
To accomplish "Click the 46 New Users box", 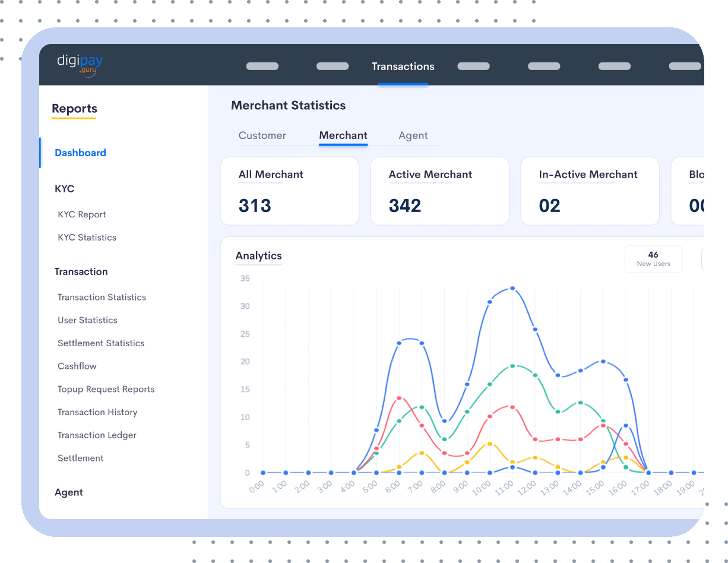I will [653, 259].
